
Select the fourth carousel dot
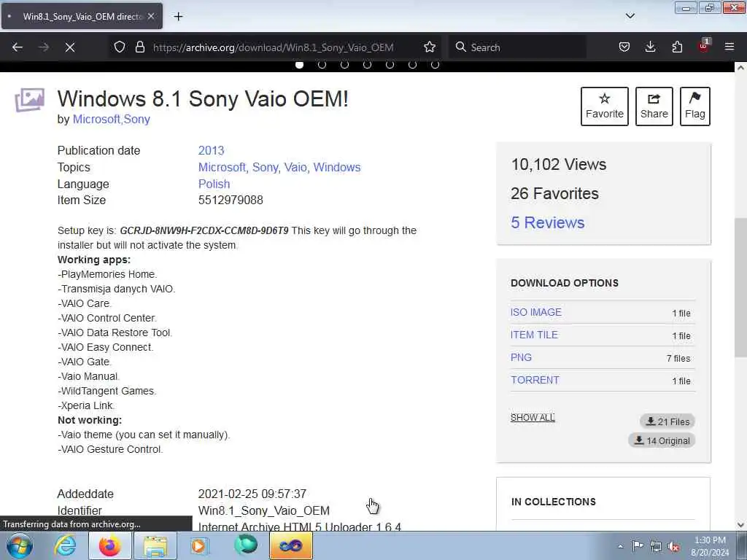(x=368, y=65)
